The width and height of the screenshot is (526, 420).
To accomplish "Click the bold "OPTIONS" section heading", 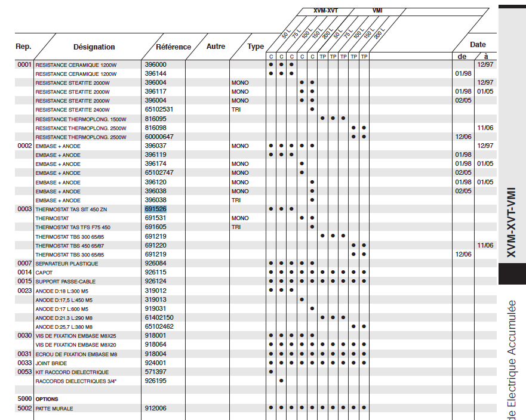I will click(x=47, y=399).
